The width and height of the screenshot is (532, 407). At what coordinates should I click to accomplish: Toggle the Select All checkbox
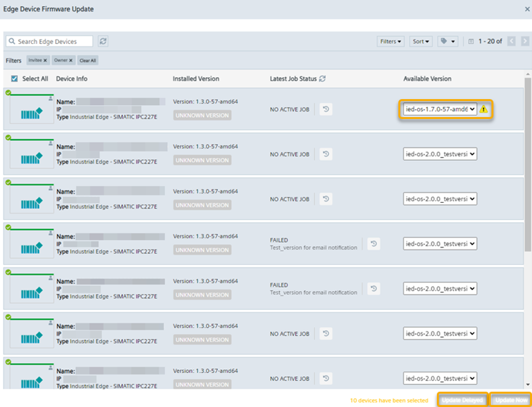15,78
